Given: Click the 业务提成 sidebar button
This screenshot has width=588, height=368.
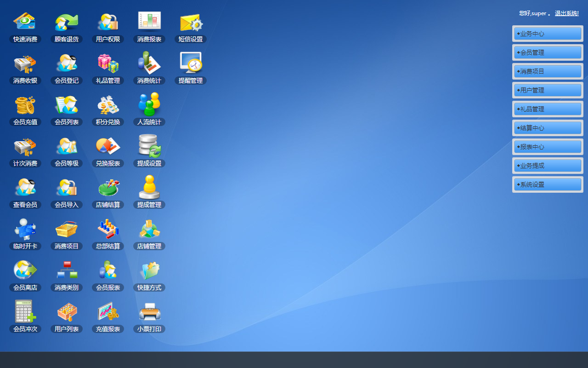Looking at the screenshot, I should click(x=548, y=166).
